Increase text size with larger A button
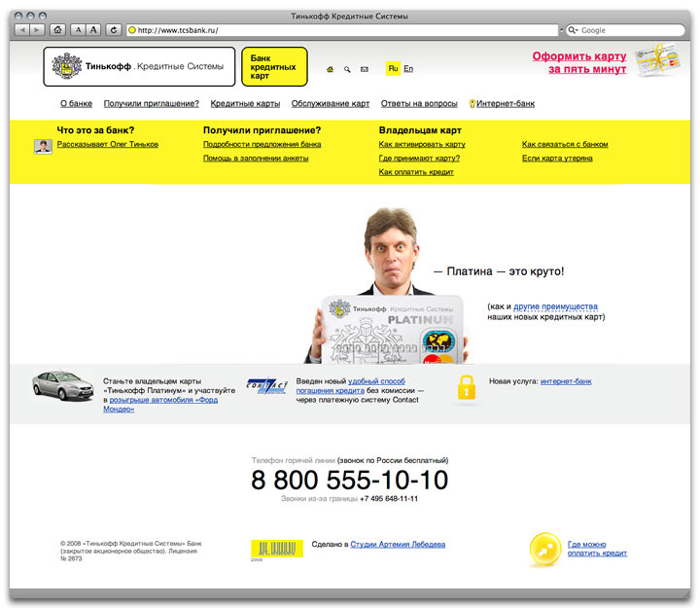700x608 pixels. click(95, 30)
